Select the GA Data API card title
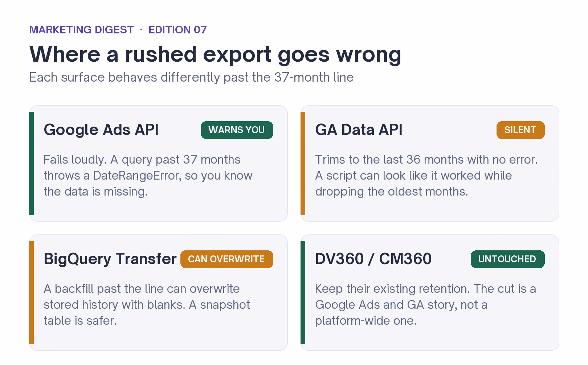 (x=359, y=130)
